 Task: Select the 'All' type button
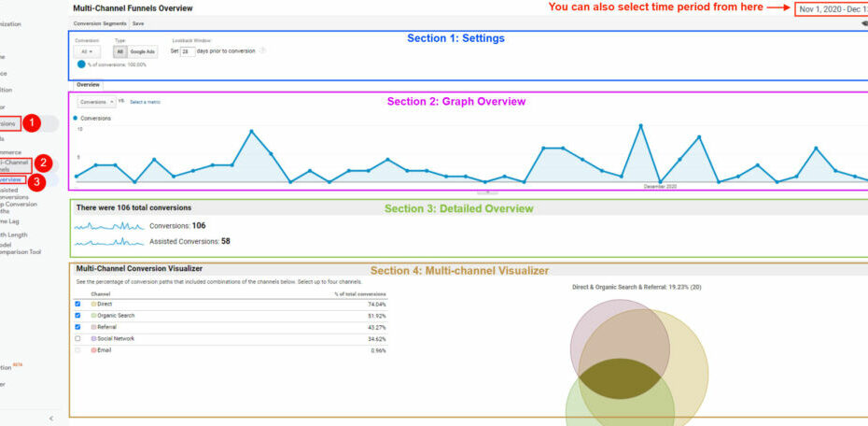[120, 51]
